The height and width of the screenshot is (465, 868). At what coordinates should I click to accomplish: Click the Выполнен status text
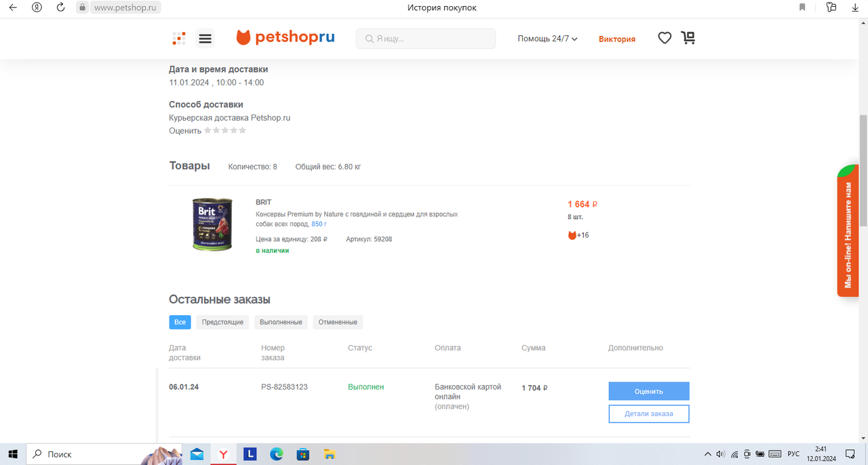[366, 387]
